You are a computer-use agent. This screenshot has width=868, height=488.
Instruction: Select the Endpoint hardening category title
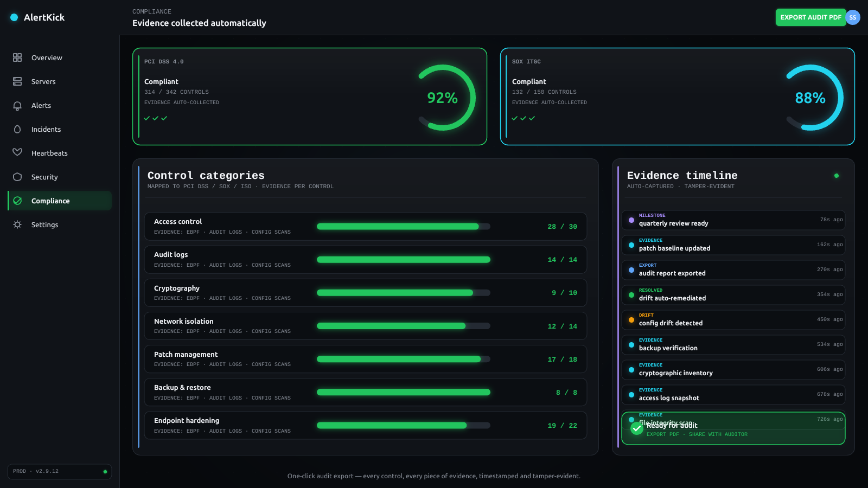coord(187,421)
